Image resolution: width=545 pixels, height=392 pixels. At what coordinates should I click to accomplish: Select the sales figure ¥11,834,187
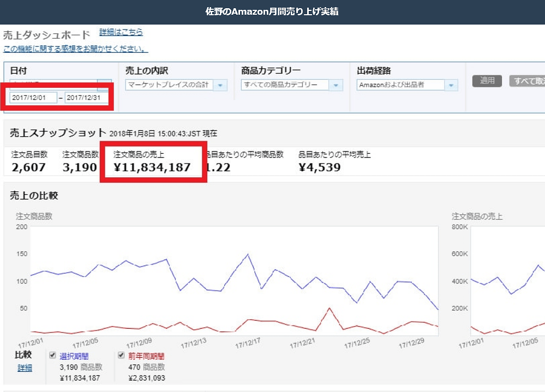pyautogui.click(x=153, y=167)
